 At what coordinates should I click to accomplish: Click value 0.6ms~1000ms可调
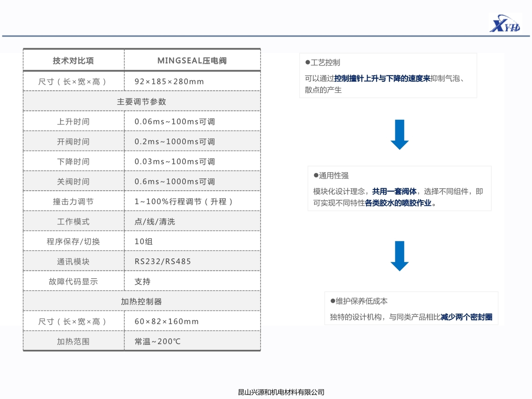point(175,182)
